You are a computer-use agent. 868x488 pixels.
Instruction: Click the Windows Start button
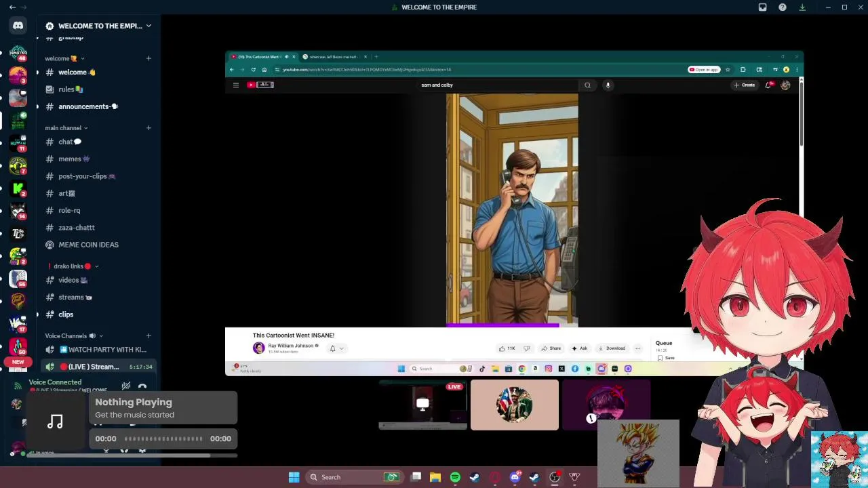coord(294,477)
